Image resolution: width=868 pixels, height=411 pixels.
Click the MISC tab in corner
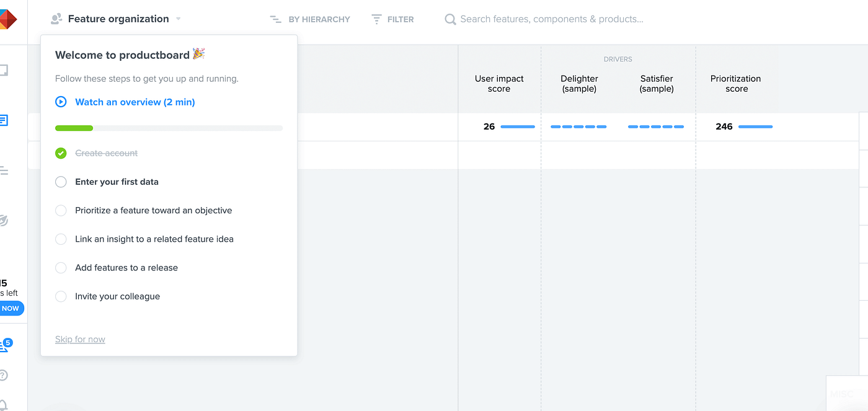click(x=842, y=394)
